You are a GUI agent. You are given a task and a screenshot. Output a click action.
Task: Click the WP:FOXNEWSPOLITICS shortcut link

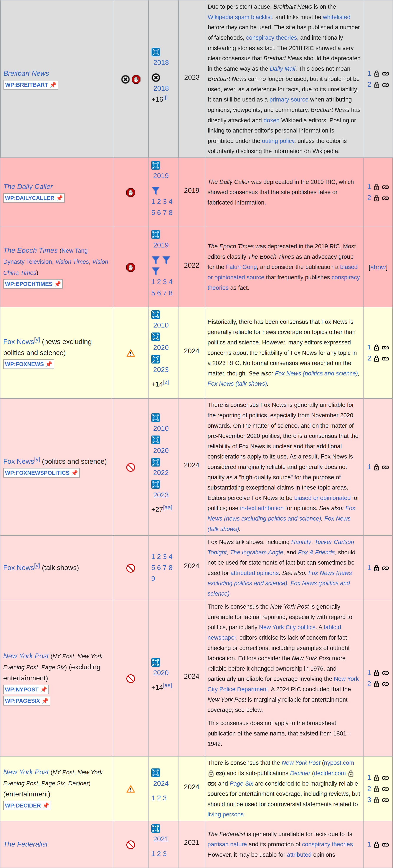coord(37,473)
